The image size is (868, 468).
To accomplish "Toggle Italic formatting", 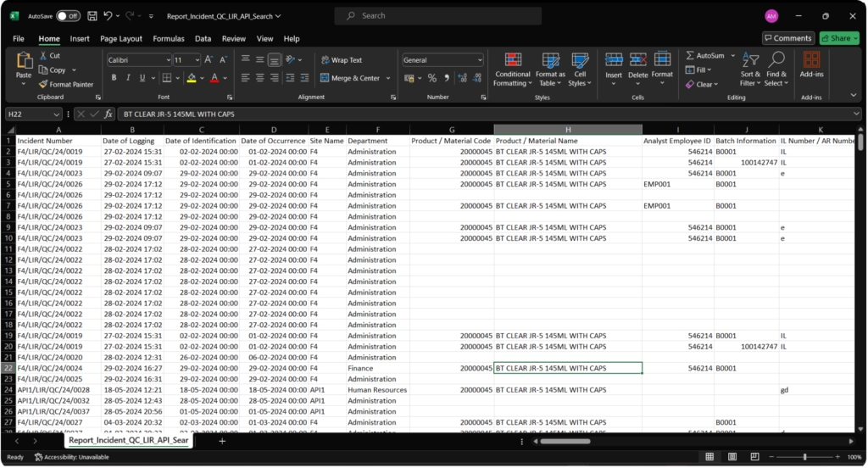I will [x=128, y=78].
